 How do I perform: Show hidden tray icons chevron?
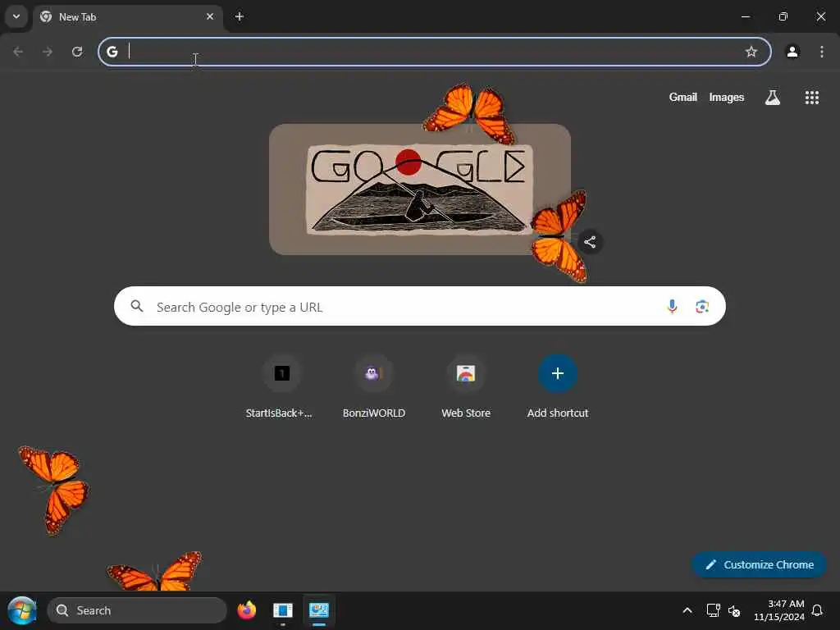click(687, 610)
